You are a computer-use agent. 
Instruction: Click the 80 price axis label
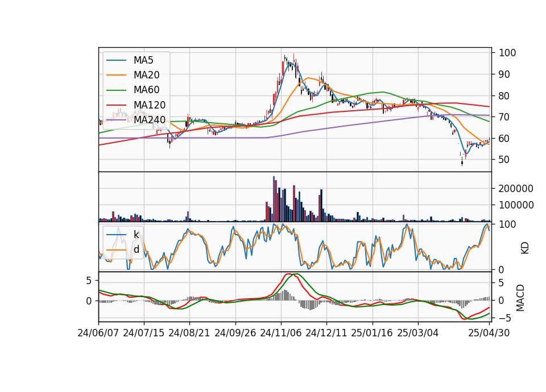[x=504, y=95]
